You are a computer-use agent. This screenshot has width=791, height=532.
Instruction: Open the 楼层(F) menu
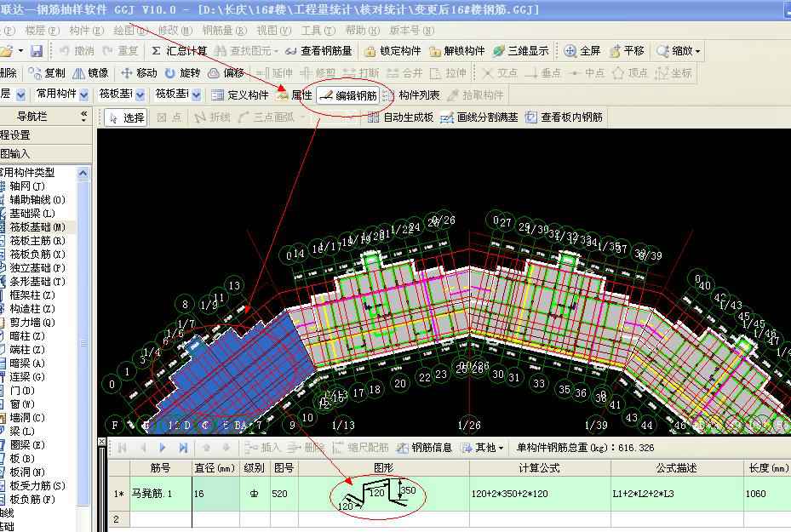coord(43,31)
